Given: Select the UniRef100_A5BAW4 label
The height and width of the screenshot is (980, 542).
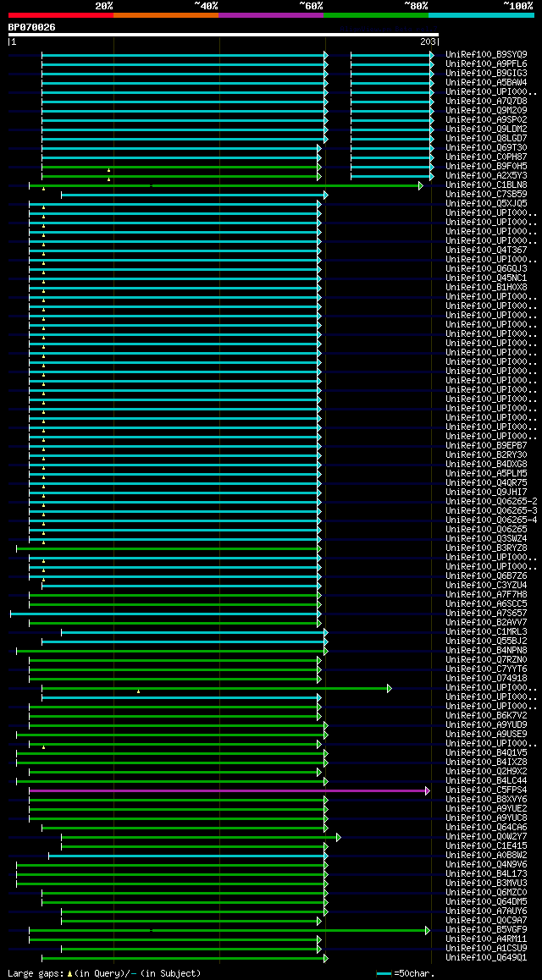Looking at the screenshot, I should (486, 82).
